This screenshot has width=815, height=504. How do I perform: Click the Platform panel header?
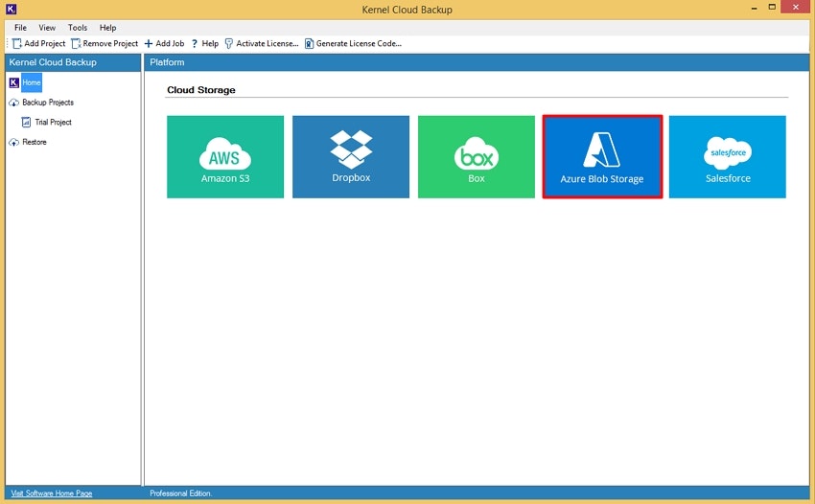[x=477, y=62]
